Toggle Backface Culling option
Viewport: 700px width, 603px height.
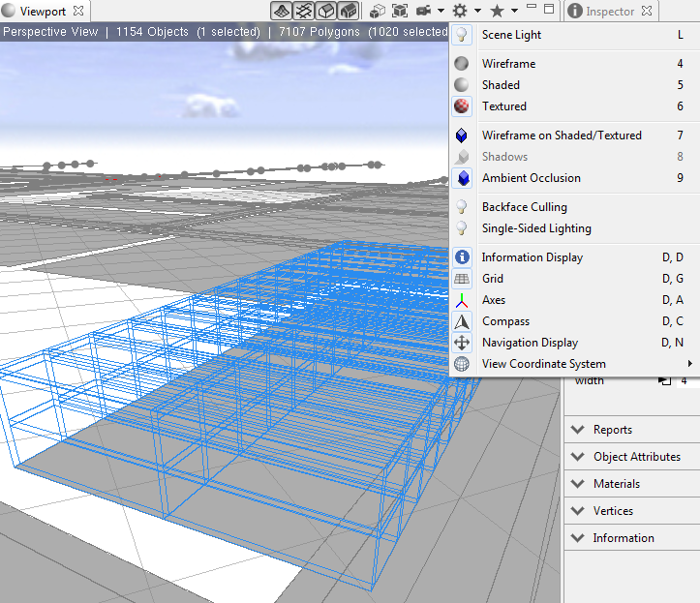pyautogui.click(x=574, y=207)
